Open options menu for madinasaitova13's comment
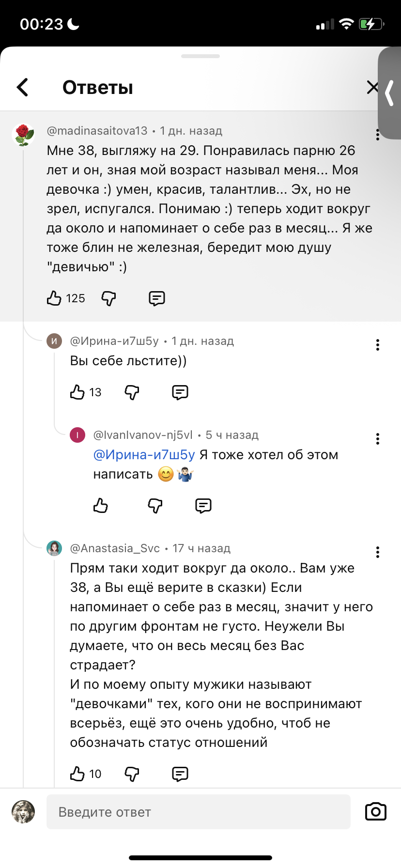The height and width of the screenshot is (868, 401). (x=377, y=135)
